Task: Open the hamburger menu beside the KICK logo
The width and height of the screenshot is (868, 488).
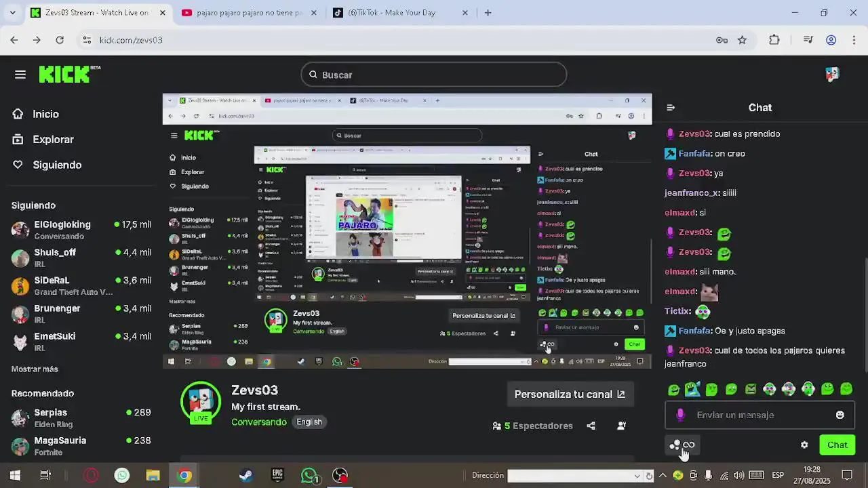Action: 20,75
